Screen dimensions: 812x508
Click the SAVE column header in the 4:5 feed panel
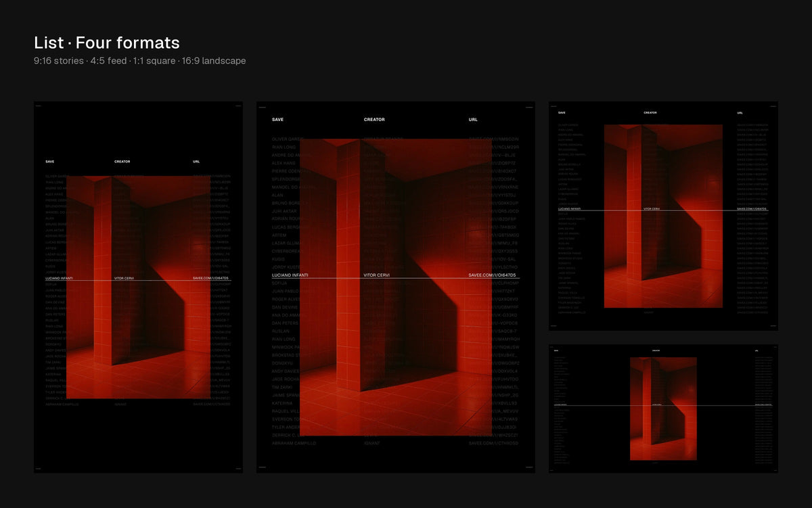coord(278,120)
